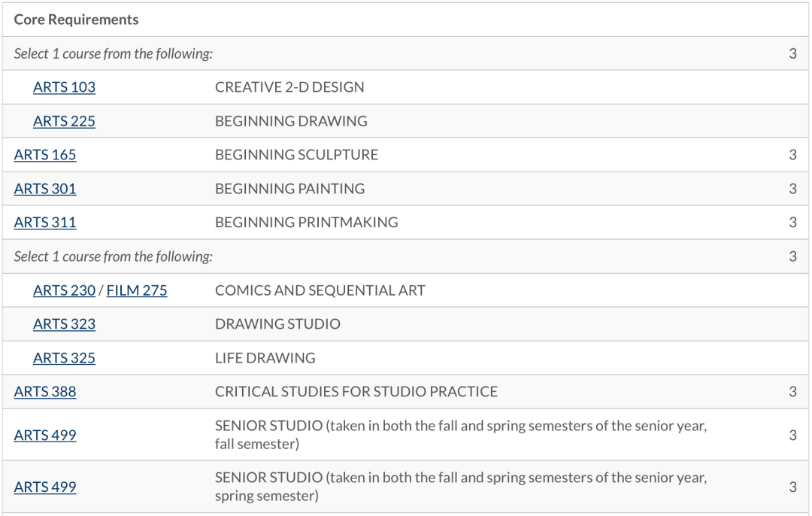
Task: Click the 'Select 1 course' row above ARTS 103
Action: click(114, 53)
